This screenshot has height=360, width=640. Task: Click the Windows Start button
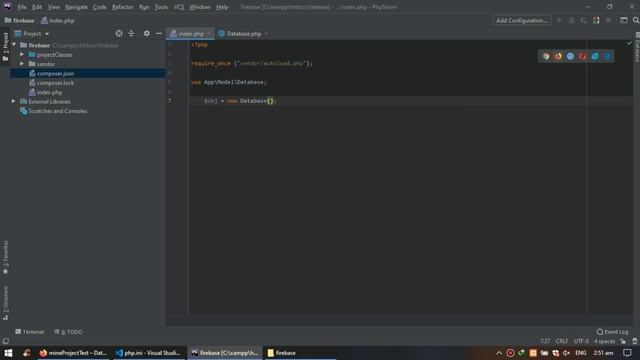pyautogui.click(x=8, y=353)
